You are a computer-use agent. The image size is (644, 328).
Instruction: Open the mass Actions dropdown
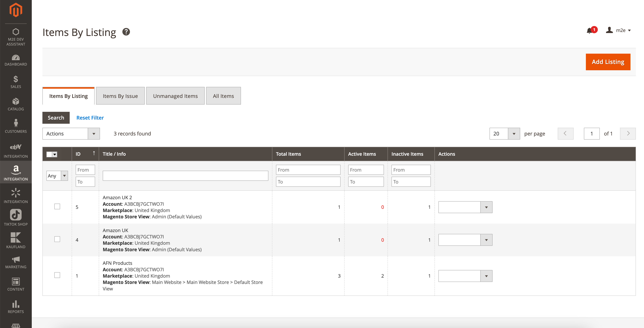71,134
